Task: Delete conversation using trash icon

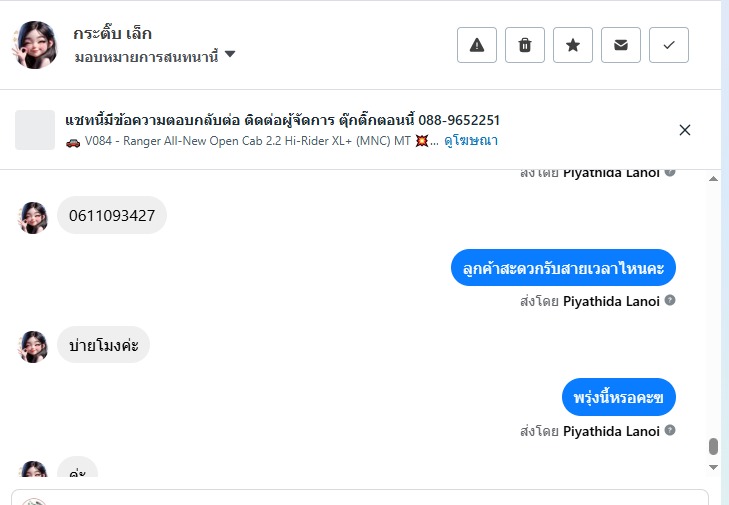Action: pos(525,45)
